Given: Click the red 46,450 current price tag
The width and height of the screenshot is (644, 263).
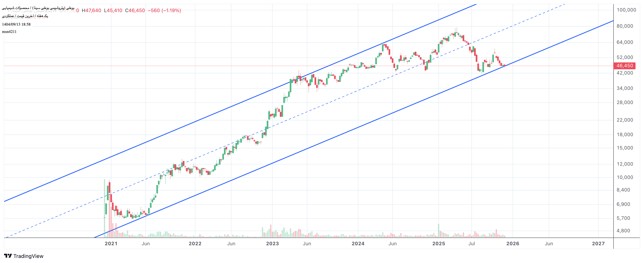Looking at the screenshot, I should [x=624, y=66].
